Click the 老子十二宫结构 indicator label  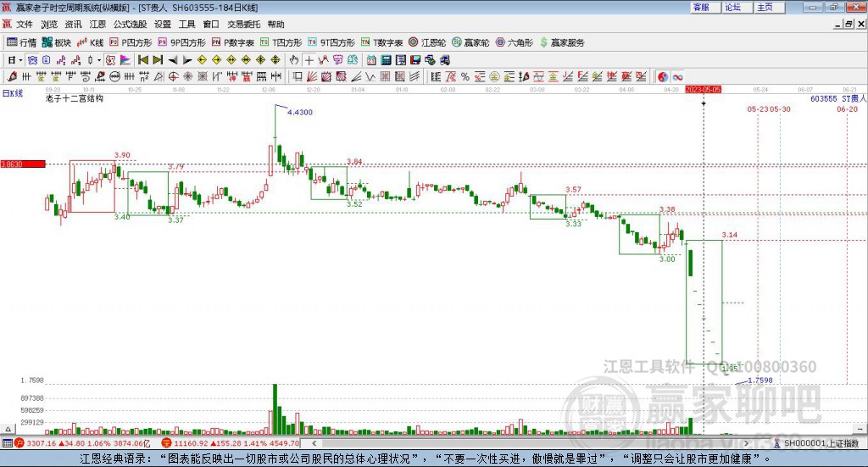[75, 98]
